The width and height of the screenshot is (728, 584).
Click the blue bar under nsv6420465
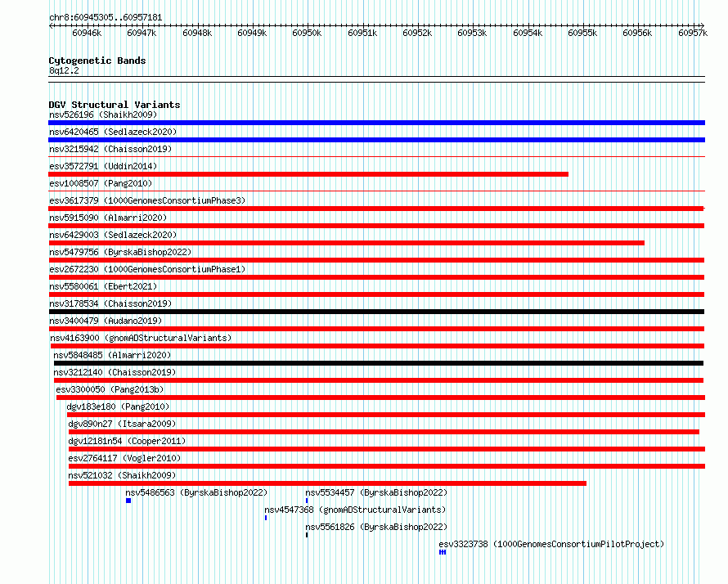coord(376,140)
